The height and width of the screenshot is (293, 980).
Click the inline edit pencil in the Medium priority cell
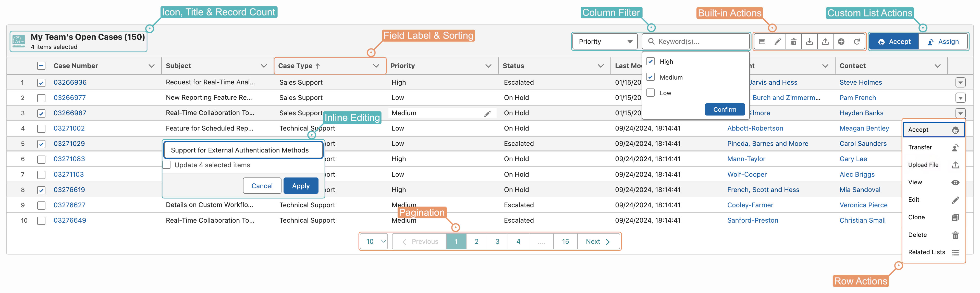pyautogui.click(x=487, y=114)
